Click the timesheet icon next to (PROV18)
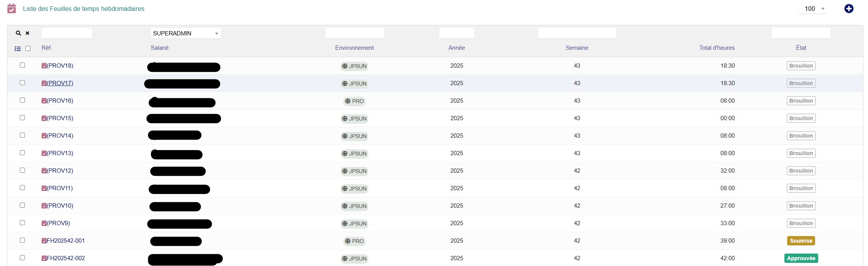The image size is (868, 266). [x=44, y=66]
